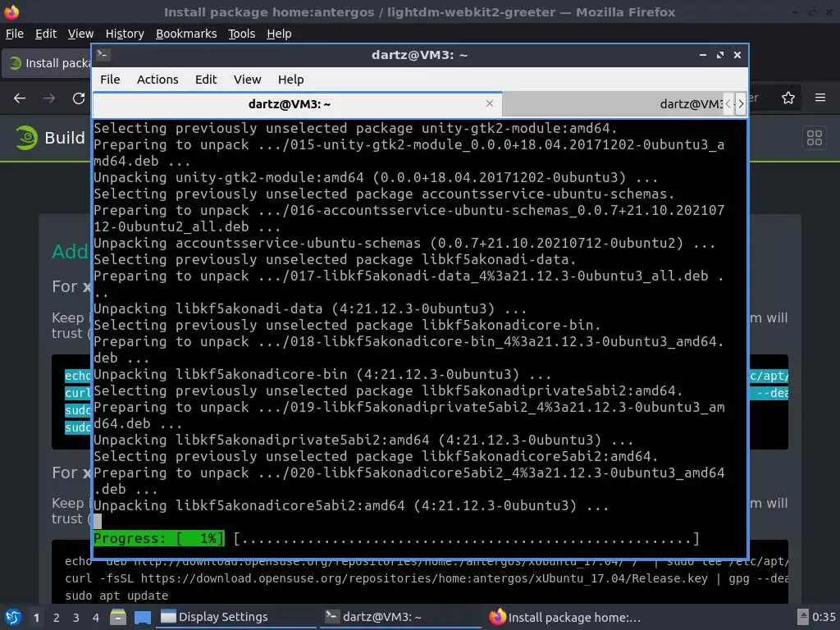Open the terminal Help menu
This screenshot has height=630, width=840.
pos(291,80)
